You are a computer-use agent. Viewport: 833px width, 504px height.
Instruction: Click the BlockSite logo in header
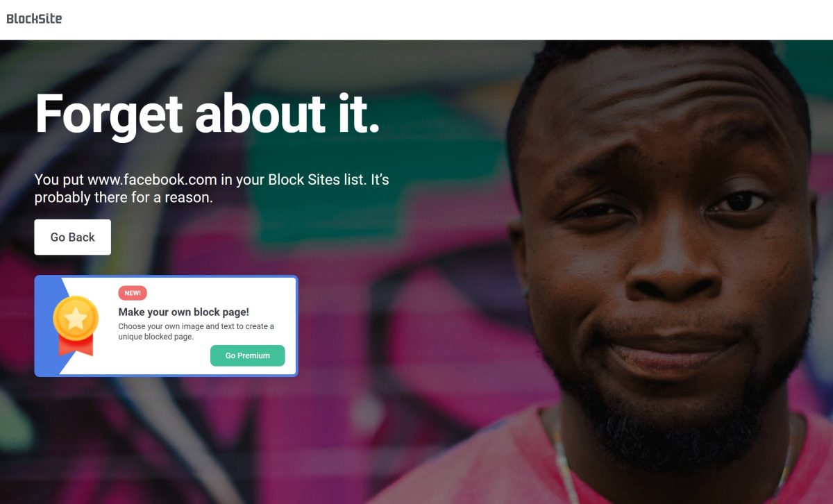point(34,19)
